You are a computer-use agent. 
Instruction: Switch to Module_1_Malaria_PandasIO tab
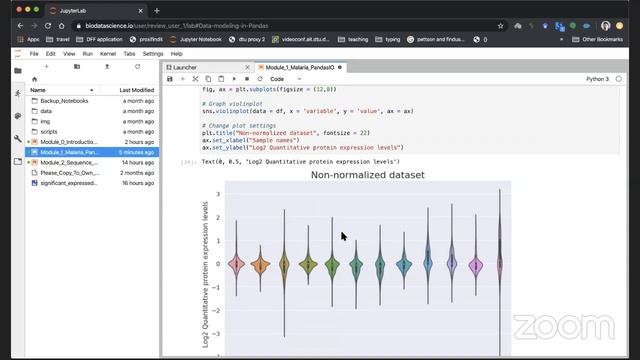coord(300,67)
